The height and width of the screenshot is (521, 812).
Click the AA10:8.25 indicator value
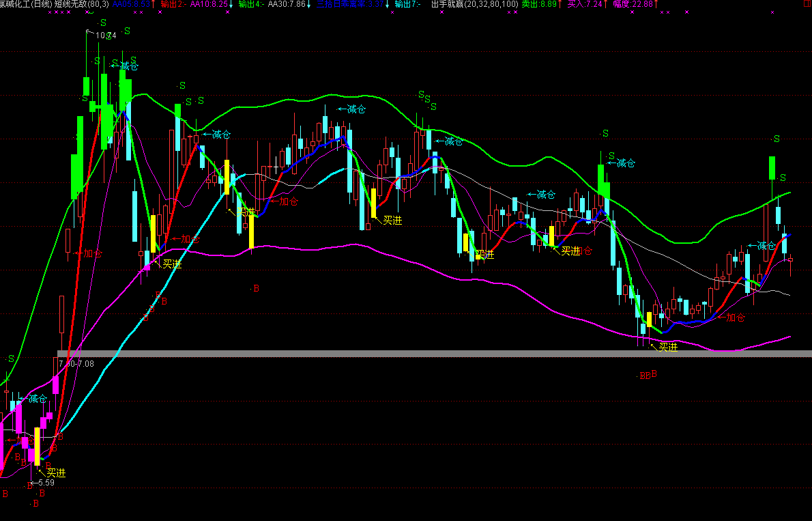[211, 4]
